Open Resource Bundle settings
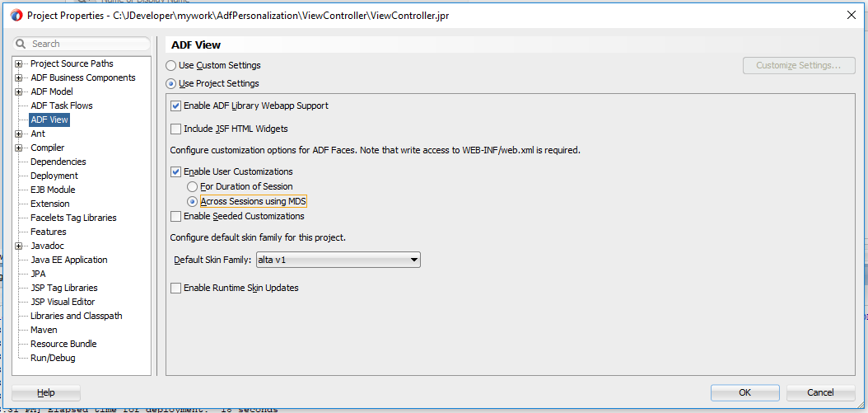868x413 pixels. coord(63,344)
